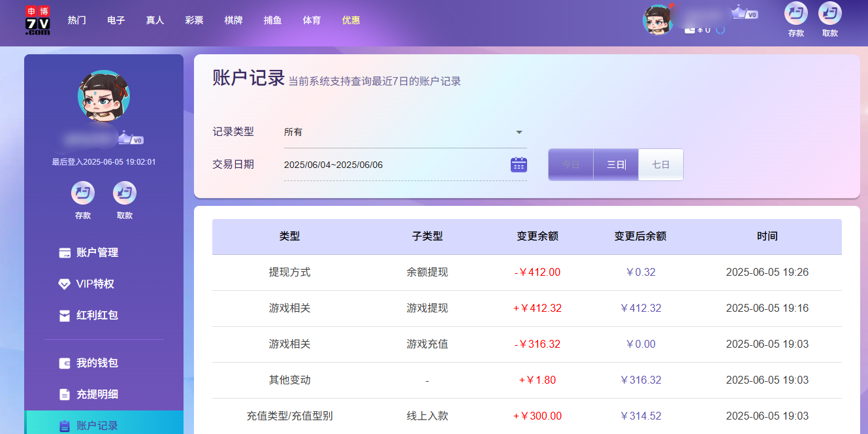Select the 今日 date filter

pos(570,164)
